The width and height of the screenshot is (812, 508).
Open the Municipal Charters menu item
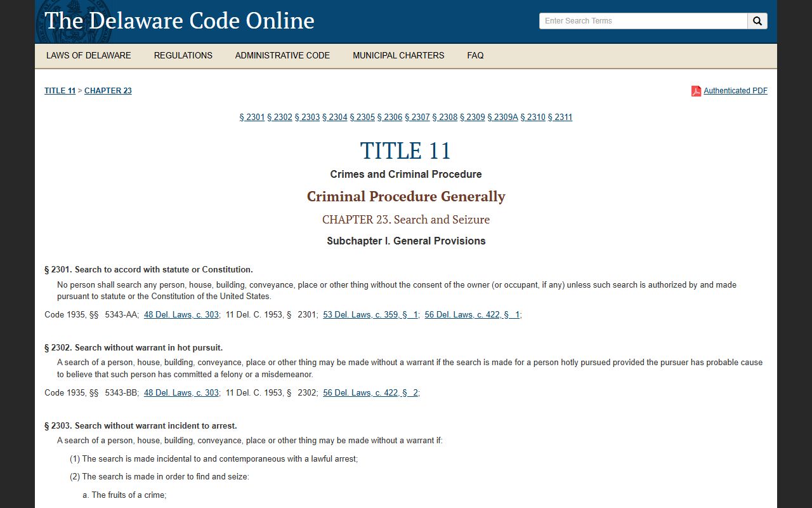398,55
